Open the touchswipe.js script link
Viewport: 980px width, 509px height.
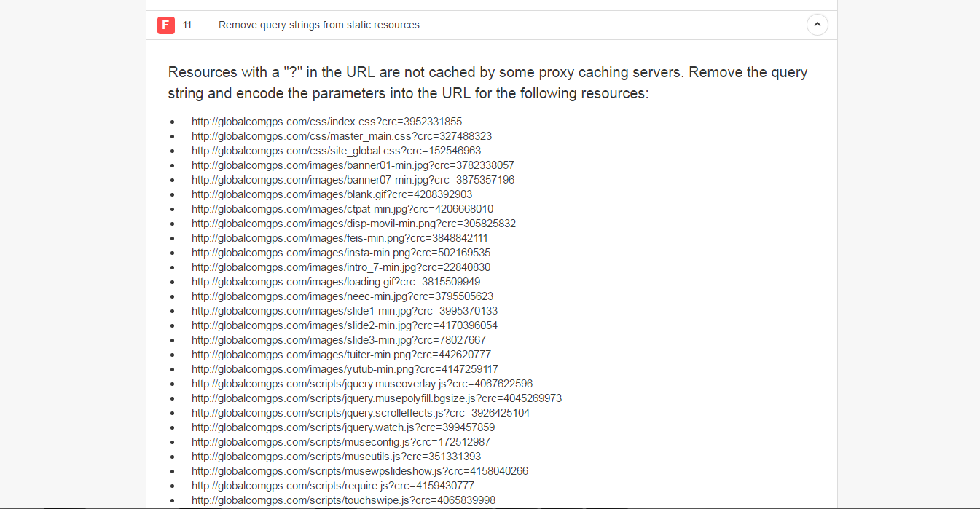(x=343, y=500)
